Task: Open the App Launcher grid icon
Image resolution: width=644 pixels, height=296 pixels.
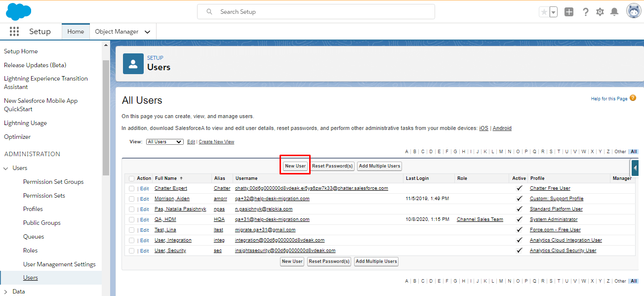Action: point(14,32)
